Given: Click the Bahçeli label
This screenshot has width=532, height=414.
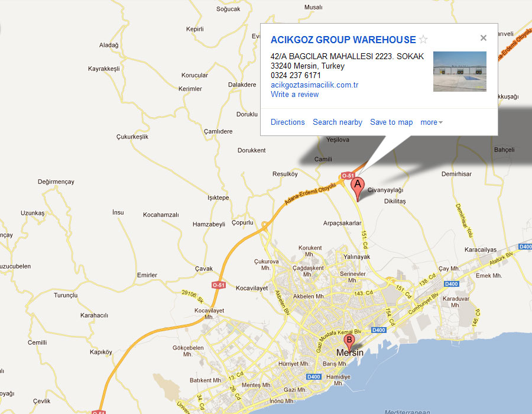Looking at the screenshot, I should click(504, 150).
